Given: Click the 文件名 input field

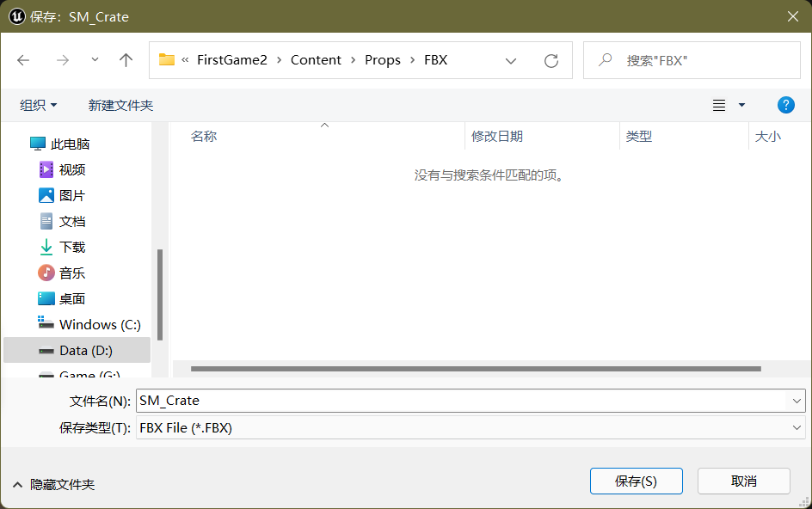Looking at the screenshot, I should 461,401.
